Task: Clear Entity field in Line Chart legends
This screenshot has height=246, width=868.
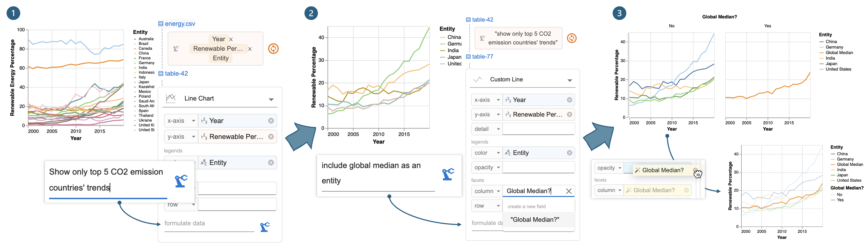Action: (271, 162)
